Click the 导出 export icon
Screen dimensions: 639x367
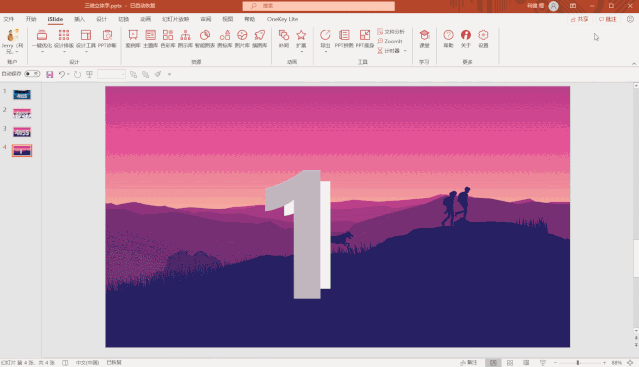[325, 39]
